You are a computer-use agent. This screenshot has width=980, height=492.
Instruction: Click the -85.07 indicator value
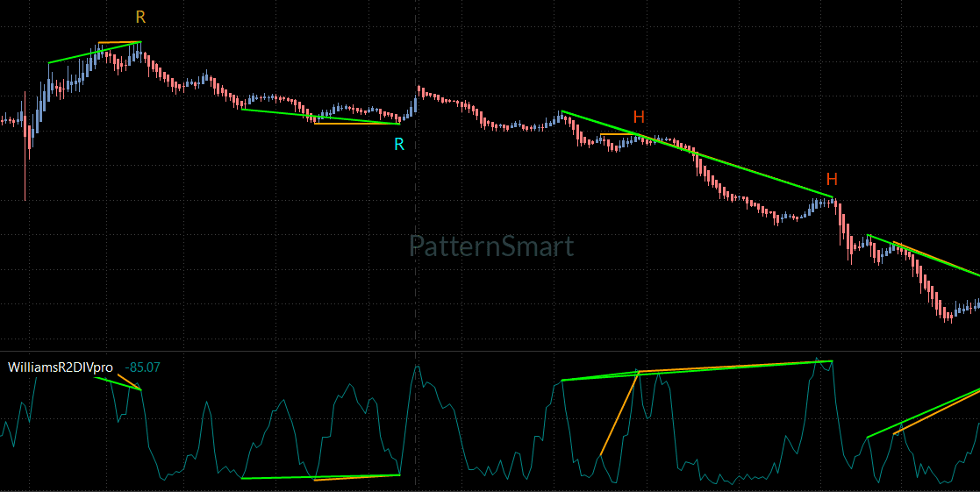click(142, 367)
